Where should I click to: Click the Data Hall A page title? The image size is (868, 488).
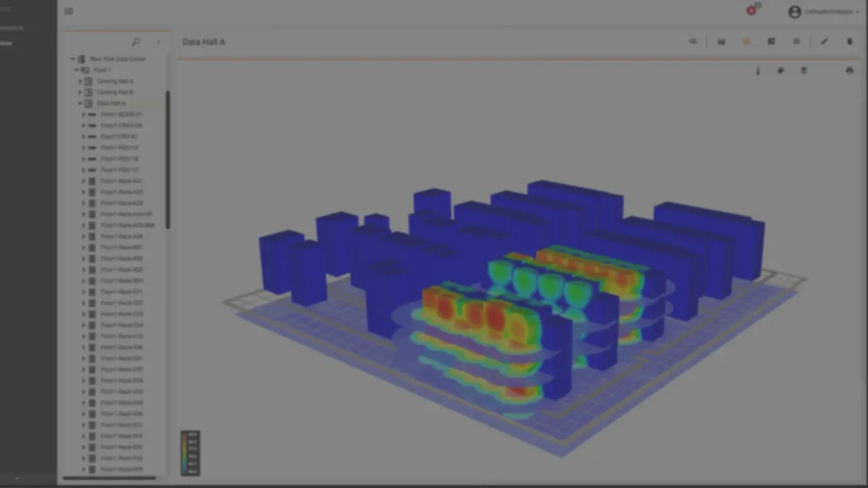point(203,42)
